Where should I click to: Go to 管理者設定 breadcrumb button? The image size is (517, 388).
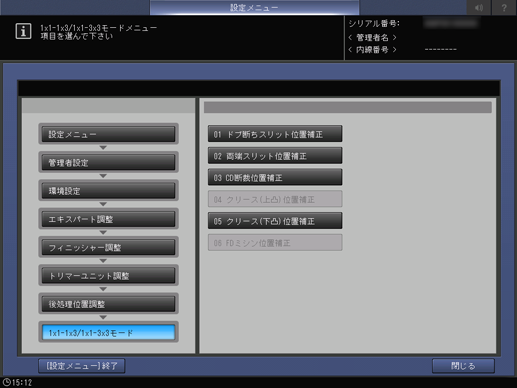click(x=108, y=162)
